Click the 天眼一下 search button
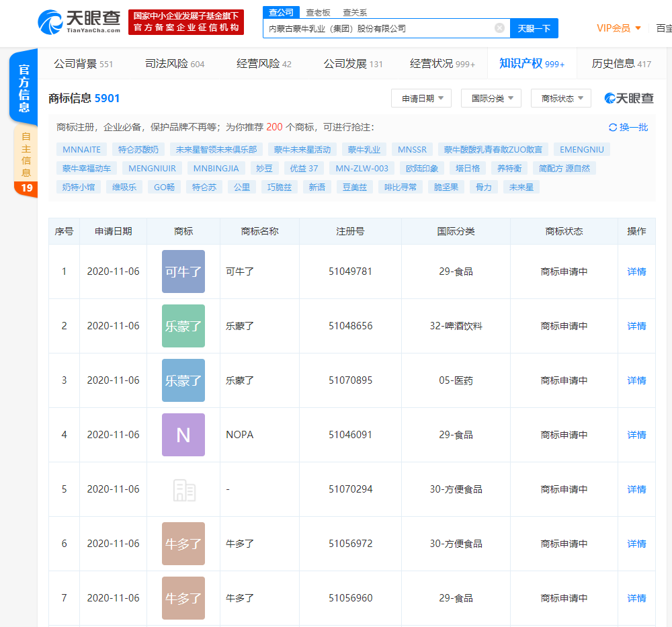Viewport: 672px width, 627px height. pyautogui.click(x=534, y=28)
